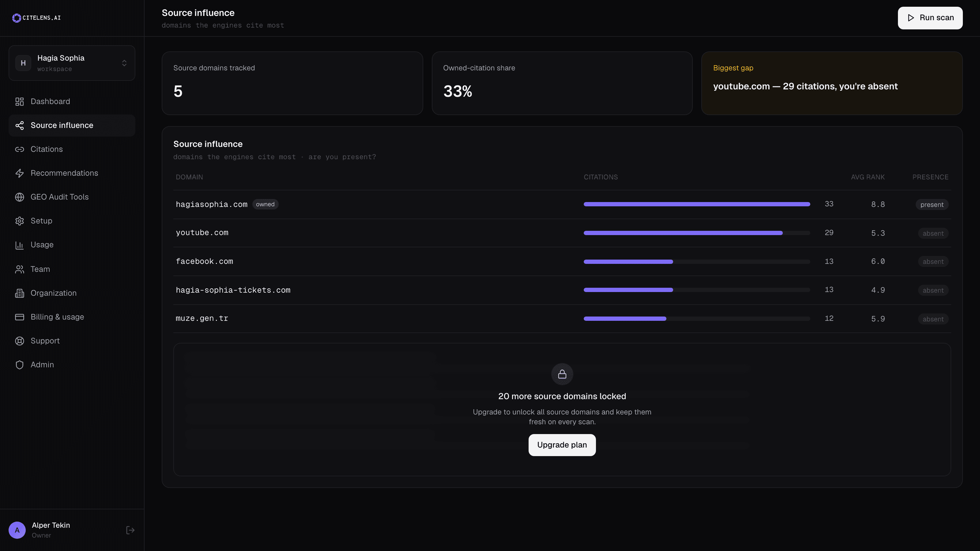Select the muze.gen.tr domain row
The height and width of the screenshot is (551, 980).
click(562, 319)
